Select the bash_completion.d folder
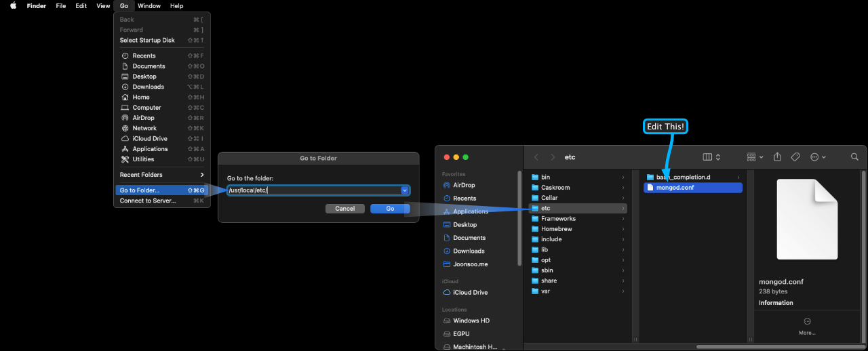Viewport: 868px width, 351px height. (693, 178)
